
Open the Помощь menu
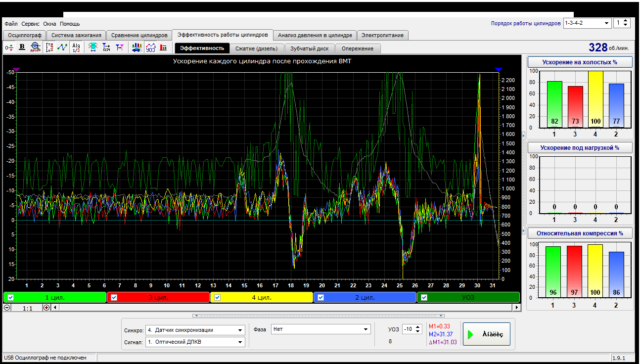click(x=70, y=24)
